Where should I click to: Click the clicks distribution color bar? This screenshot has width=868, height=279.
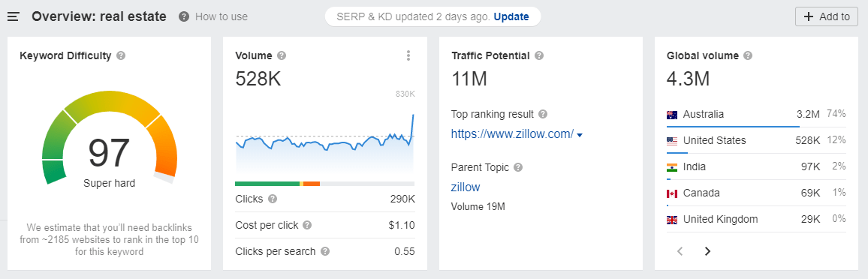[x=324, y=184]
